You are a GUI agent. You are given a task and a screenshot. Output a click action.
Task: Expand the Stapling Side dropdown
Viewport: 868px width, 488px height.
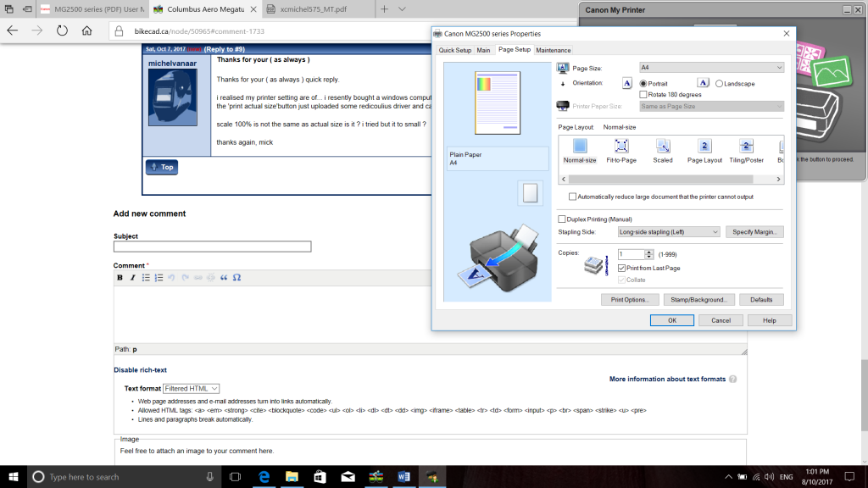coord(668,232)
